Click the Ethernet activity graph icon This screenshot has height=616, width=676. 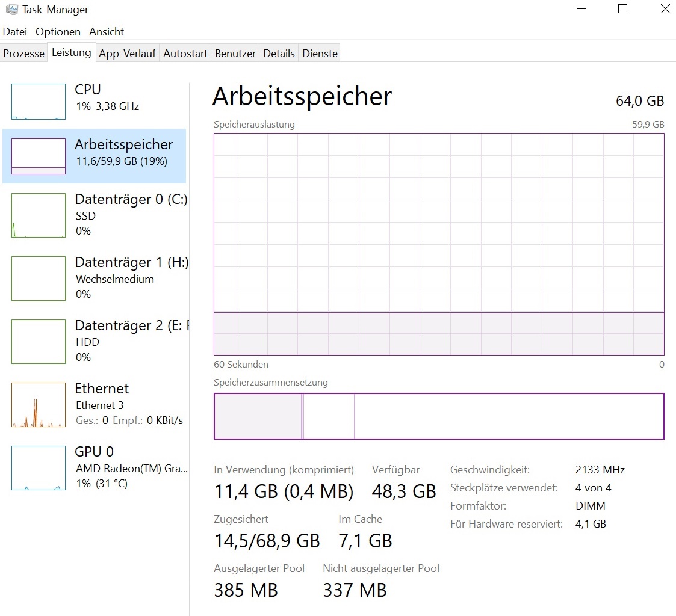39,405
